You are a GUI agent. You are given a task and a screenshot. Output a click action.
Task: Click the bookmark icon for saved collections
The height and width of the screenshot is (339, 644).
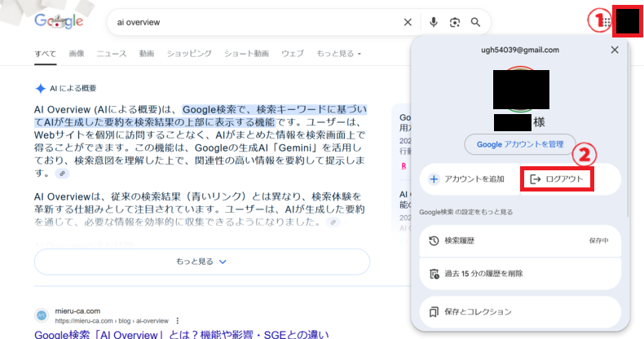pyautogui.click(x=434, y=312)
